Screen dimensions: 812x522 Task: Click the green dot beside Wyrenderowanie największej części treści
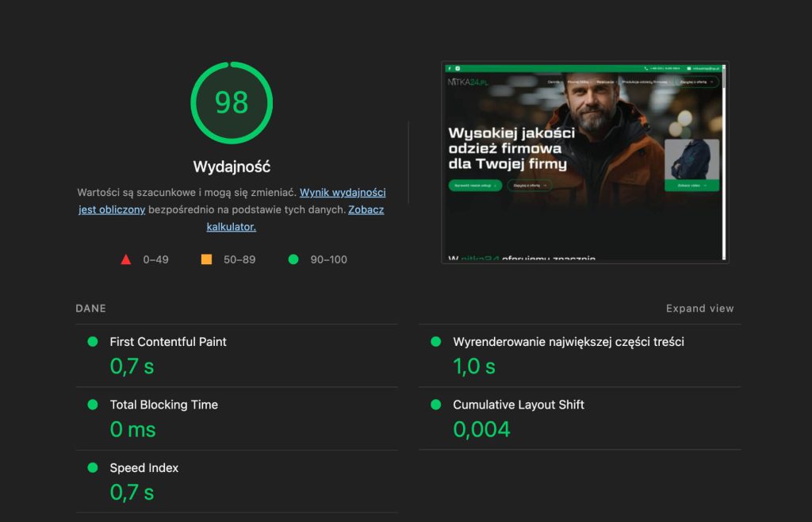coord(435,342)
